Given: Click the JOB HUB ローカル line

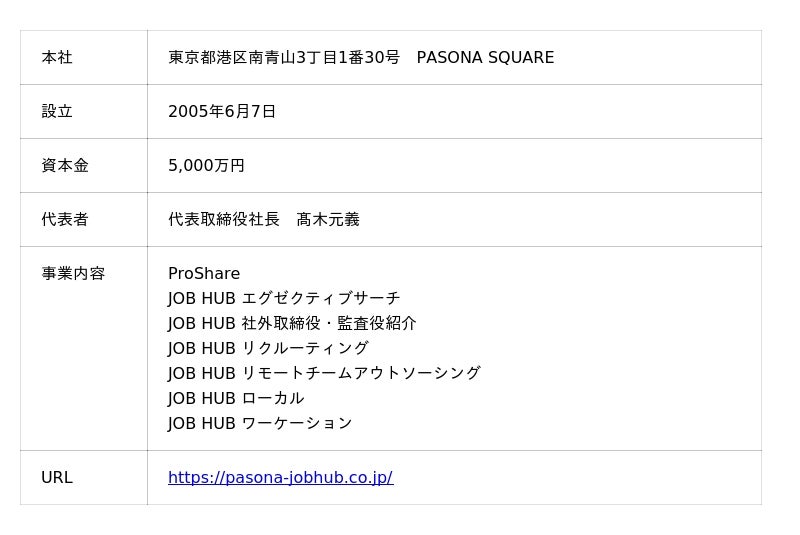Looking at the screenshot, I should 236,398.
